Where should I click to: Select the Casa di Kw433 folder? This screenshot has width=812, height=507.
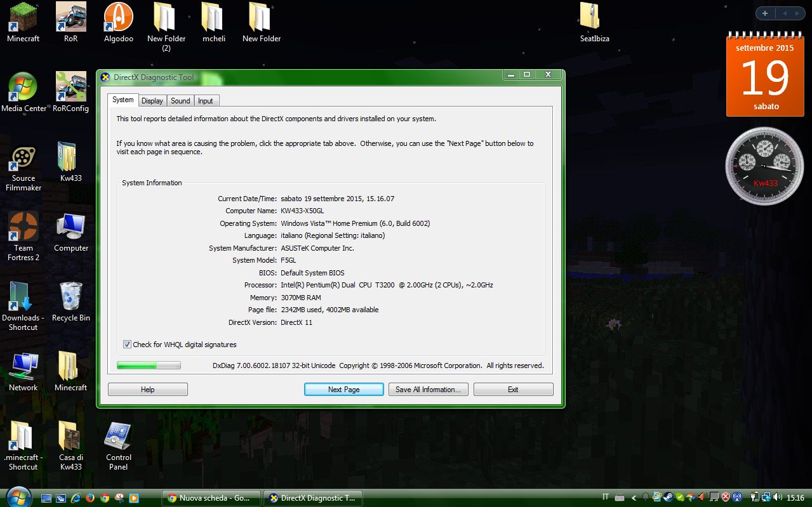coord(70,445)
